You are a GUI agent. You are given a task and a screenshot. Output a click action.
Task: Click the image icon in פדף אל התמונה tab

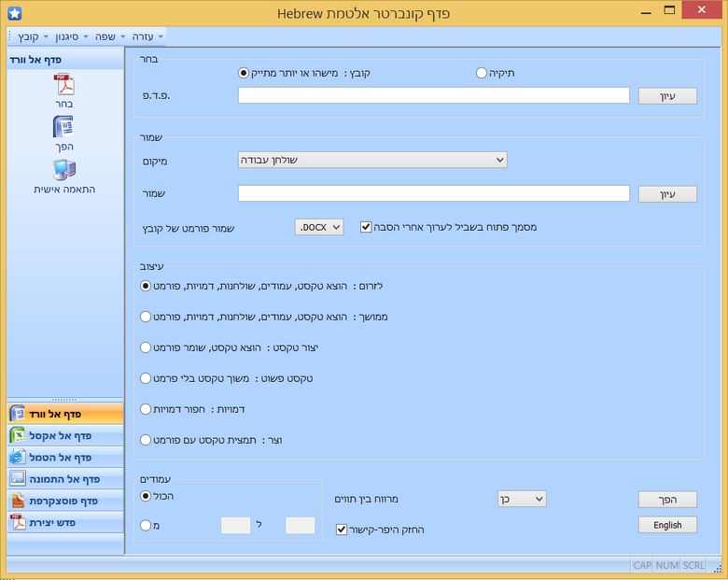tap(18, 478)
